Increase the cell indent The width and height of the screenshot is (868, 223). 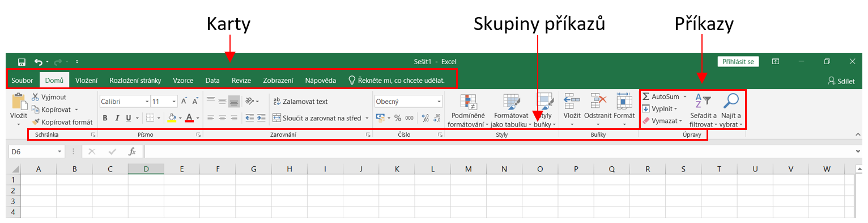click(261, 118)
